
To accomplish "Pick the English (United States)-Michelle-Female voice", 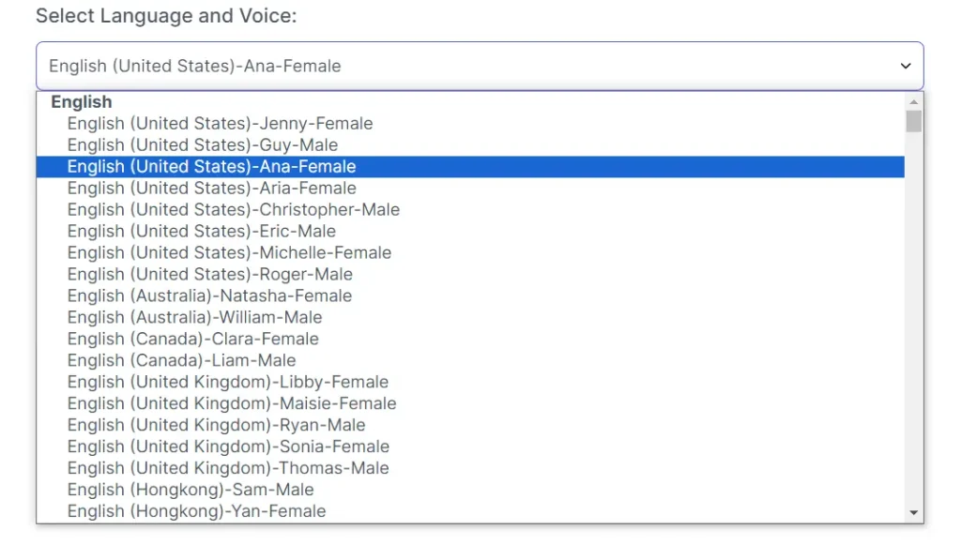I will 228,252.
